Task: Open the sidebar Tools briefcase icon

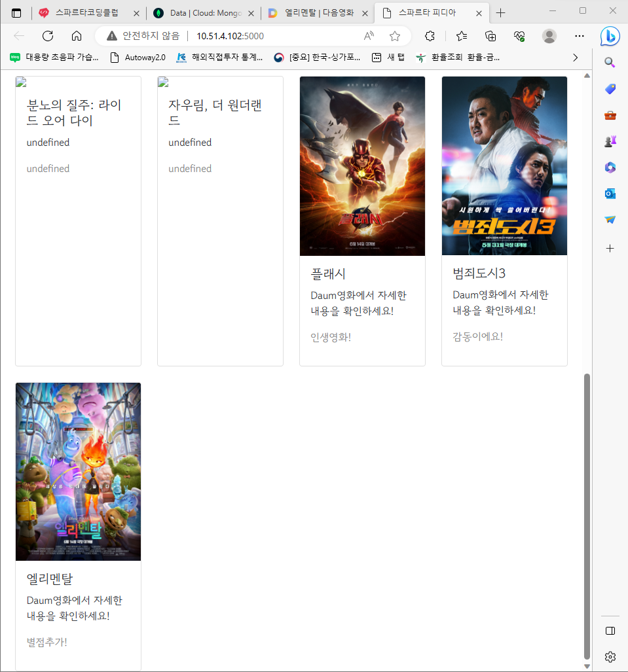Action: coord(610,115)
